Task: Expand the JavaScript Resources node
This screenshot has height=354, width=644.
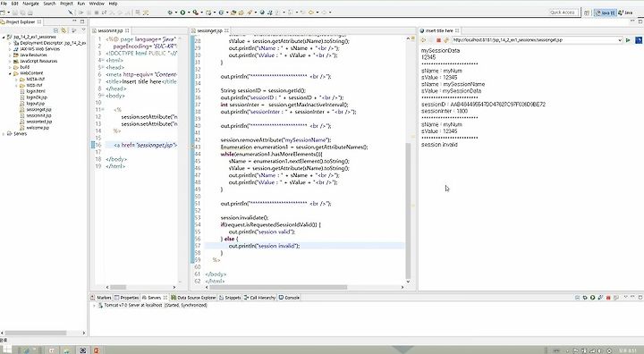Action: pos(10,61)
